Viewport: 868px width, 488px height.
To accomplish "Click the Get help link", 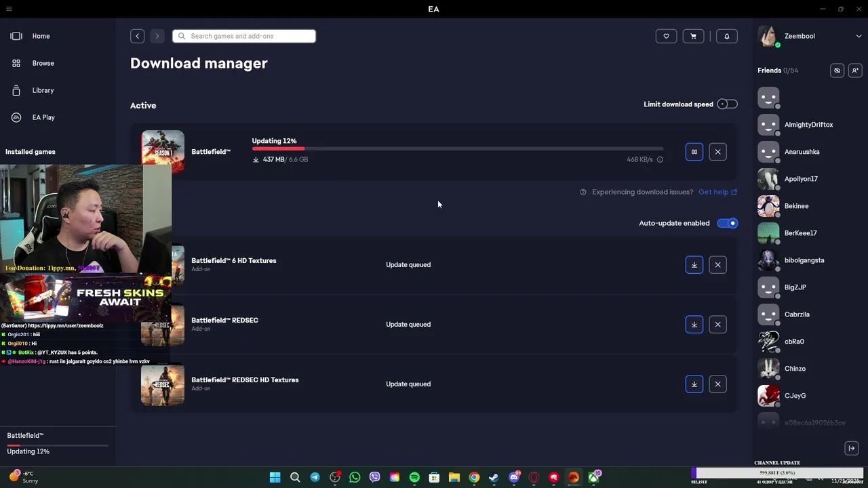I will coord(717,192).
